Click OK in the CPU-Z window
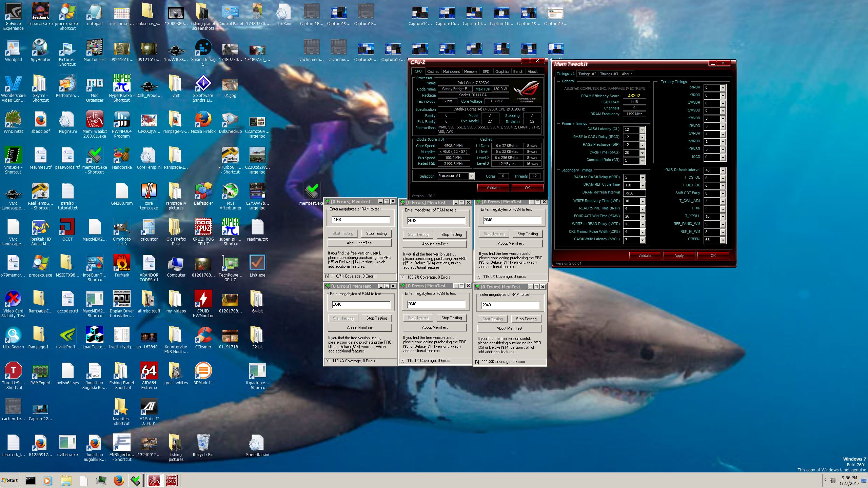 tap(527, 188)
